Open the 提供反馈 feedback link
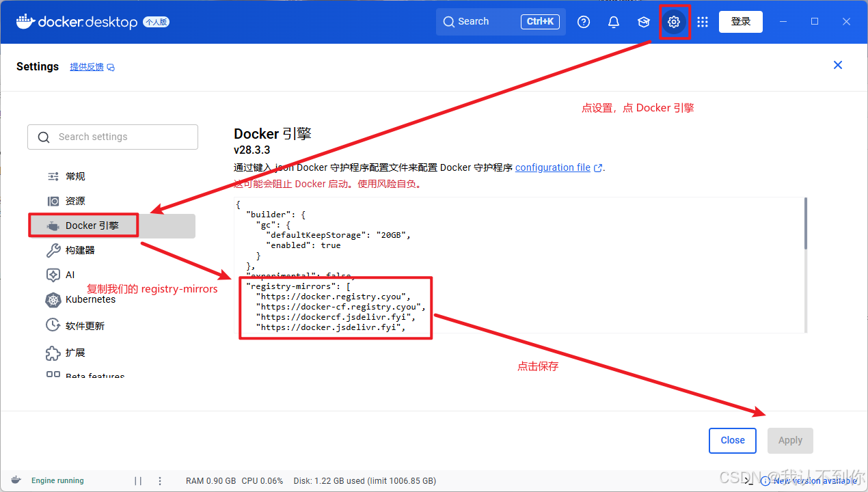 pos(92,67)
